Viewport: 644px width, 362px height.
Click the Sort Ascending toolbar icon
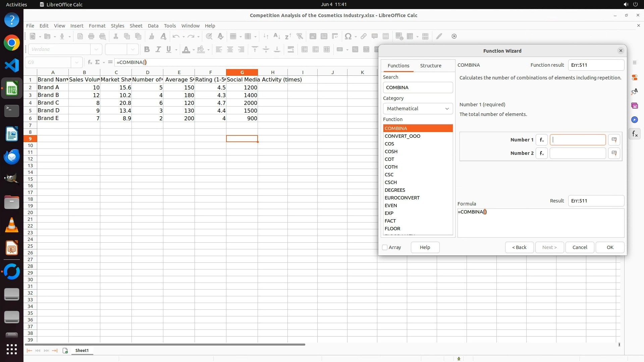tap(277, 37)
